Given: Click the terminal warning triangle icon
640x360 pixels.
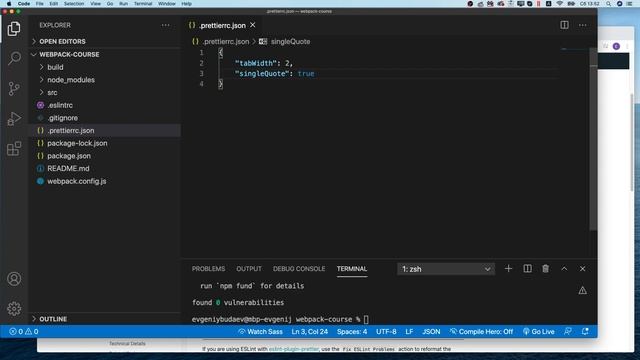Looking at the screenshot, I should click(582, 290).
